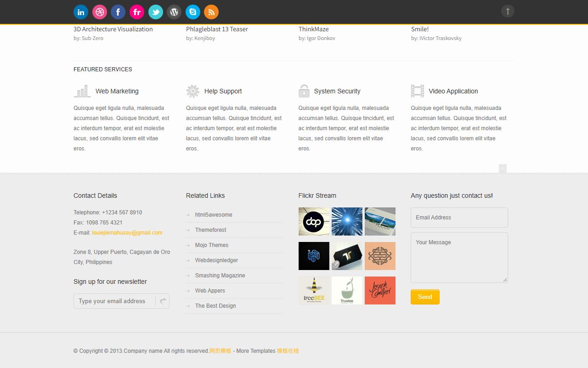Open the Trustea Flickr thumbnail
This screenshot has height=368, width=588.
tap(347, 291)
